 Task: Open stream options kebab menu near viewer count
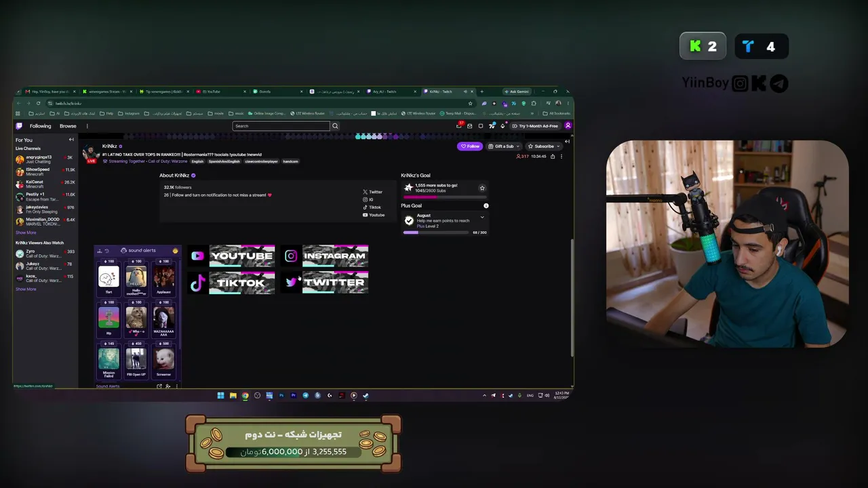[x=561, y=157]
